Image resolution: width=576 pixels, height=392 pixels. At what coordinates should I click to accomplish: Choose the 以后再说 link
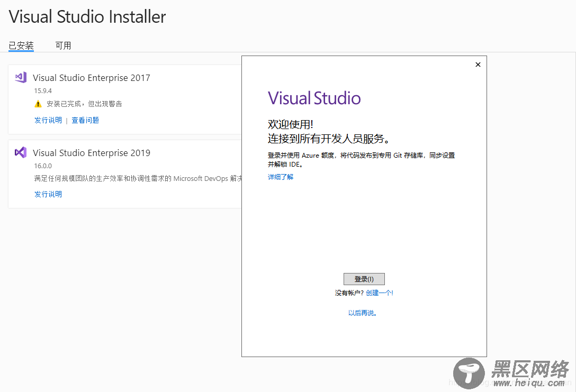(x=363, y=313)
